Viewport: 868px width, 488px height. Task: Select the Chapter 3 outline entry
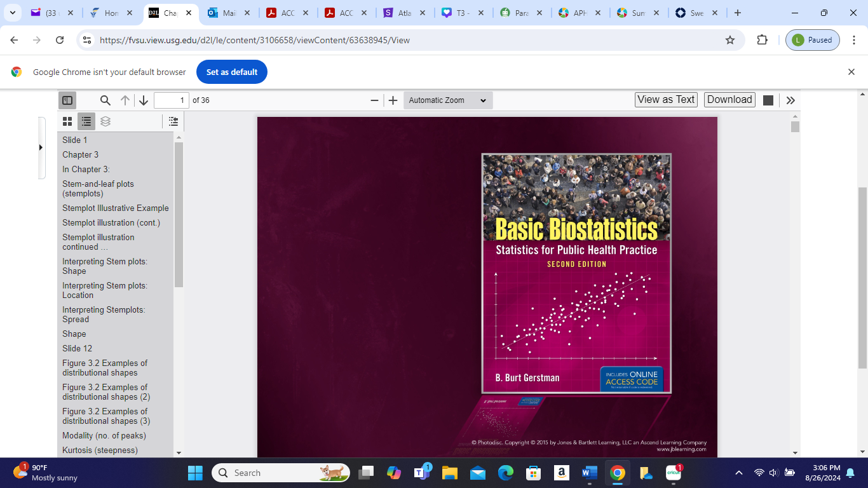coord(81,154)
